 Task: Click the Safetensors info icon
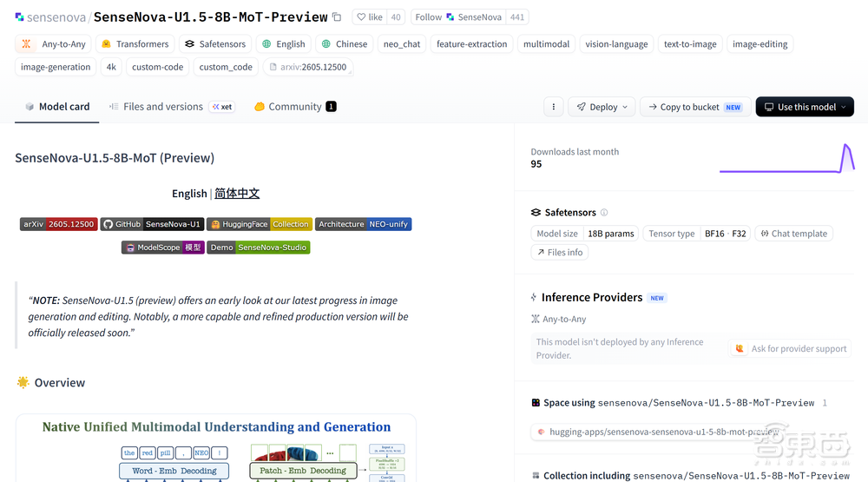click(x=604, y=212)
